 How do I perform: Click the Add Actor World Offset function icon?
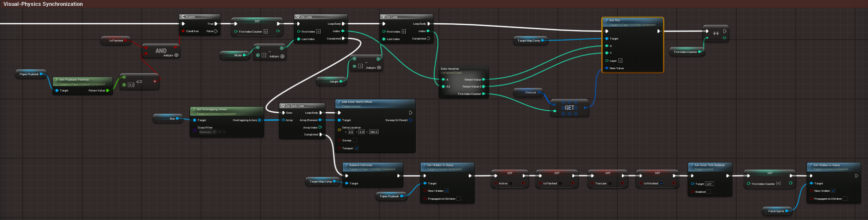[339, 102]
